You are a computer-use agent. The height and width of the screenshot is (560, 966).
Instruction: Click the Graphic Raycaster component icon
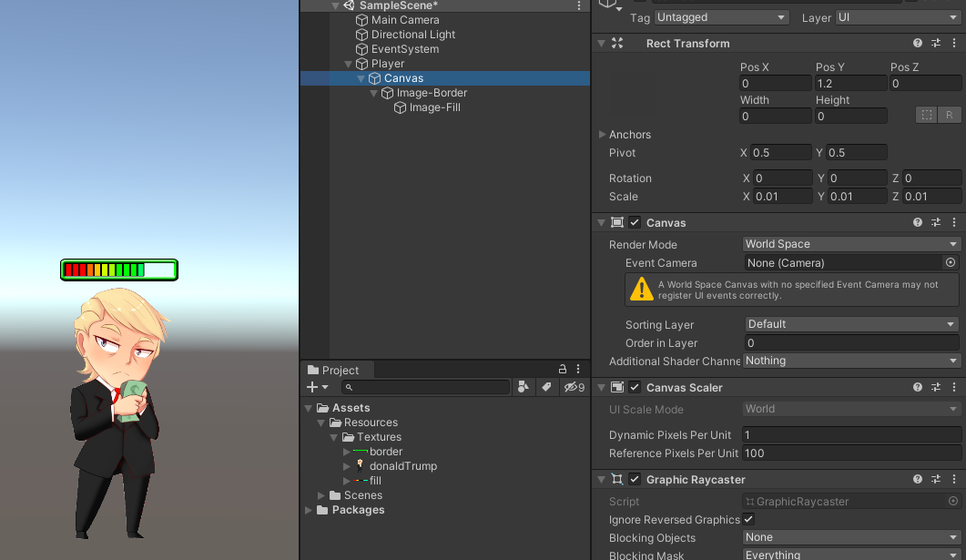(x=616, y=479)
